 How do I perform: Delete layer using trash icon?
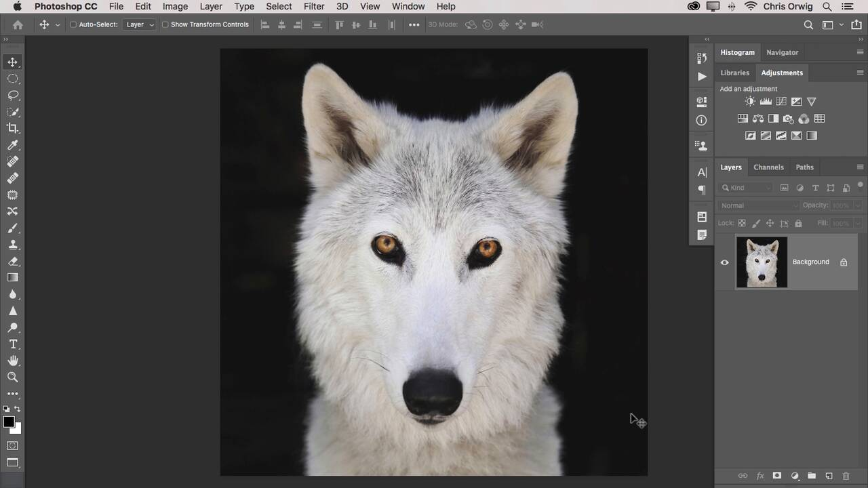846,476
